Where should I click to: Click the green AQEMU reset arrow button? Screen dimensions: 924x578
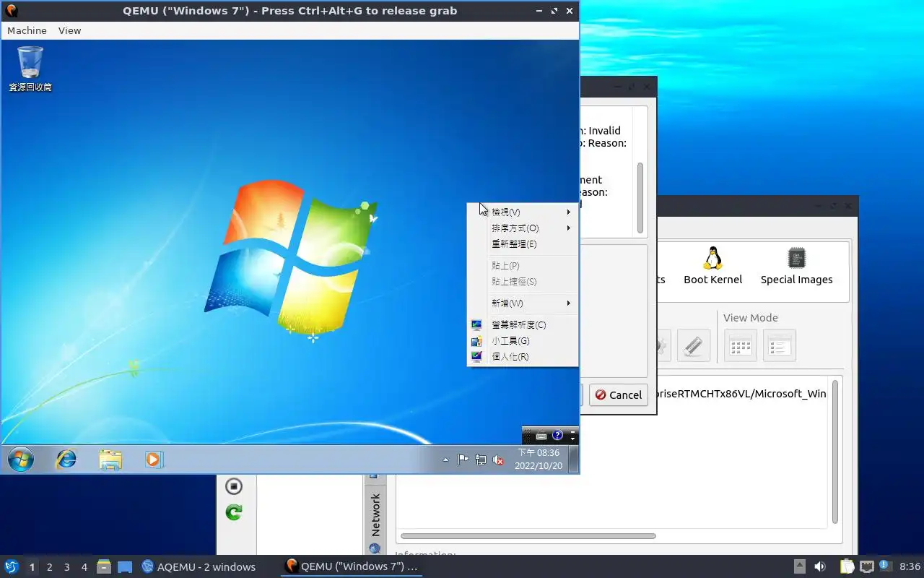pyautogui.click(x=233, y=512)
